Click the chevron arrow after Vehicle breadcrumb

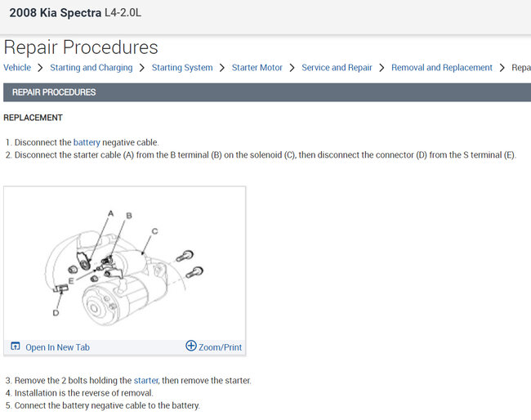(40, 68)
